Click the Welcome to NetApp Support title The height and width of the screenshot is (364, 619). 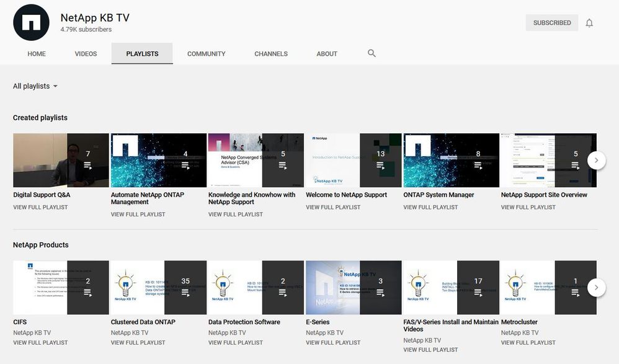(x=346, y=195)
